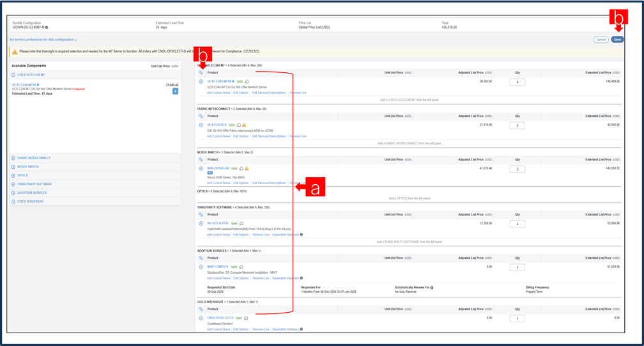Expand CISCO INTERSIGHT in Available Components
The height and width of the screenshot is (346, 644).
[13, 201]
